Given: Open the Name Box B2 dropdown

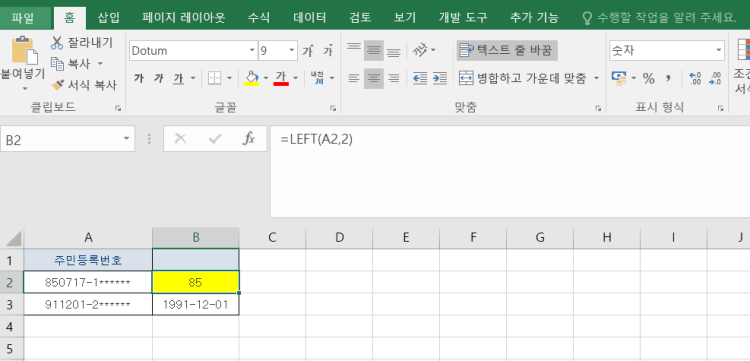Looking at the screenshot, I should pyautogui.click(x=126, y=139).
